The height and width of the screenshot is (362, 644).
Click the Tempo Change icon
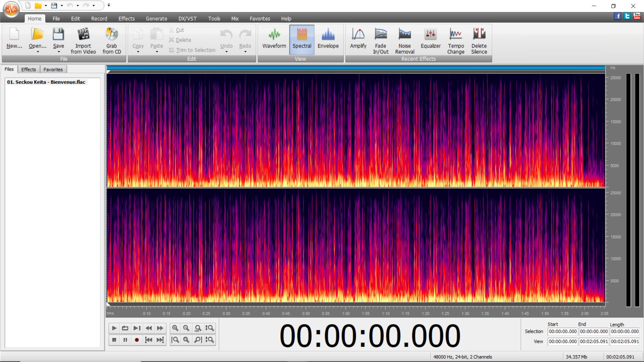[455, 40]
